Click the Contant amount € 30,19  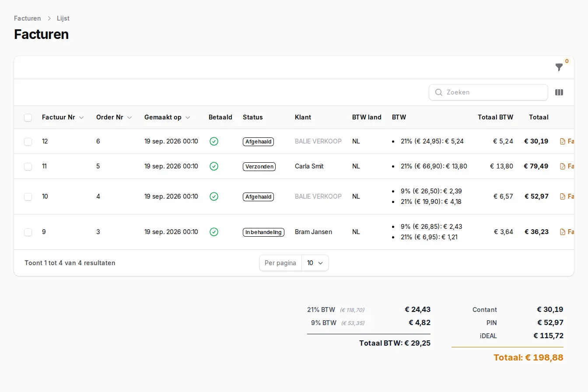[550, 310]
